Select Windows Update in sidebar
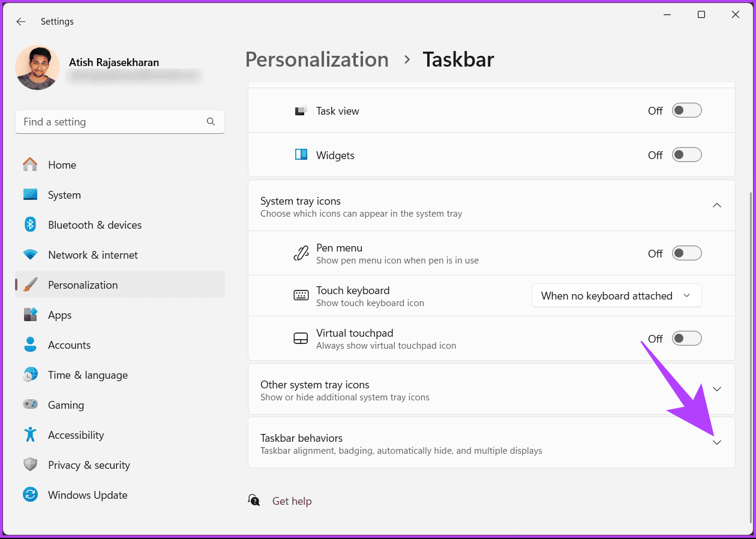 (x=120, y=495)
